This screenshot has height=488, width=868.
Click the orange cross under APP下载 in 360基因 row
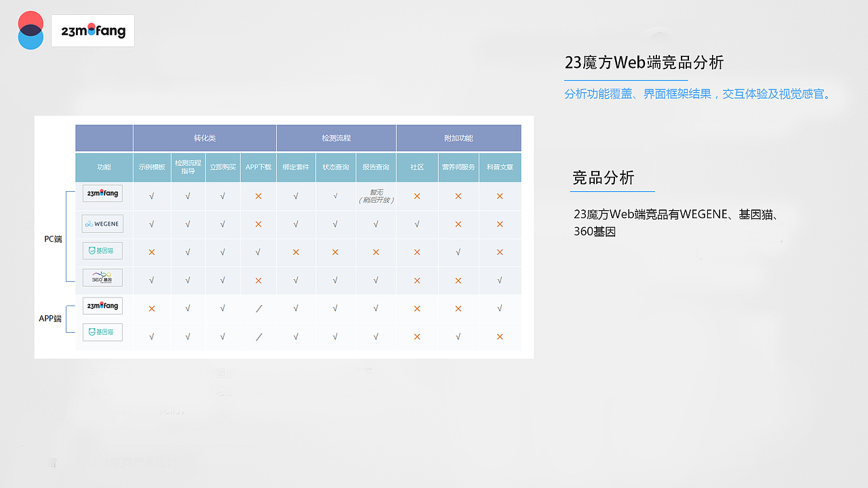point(258,281)
